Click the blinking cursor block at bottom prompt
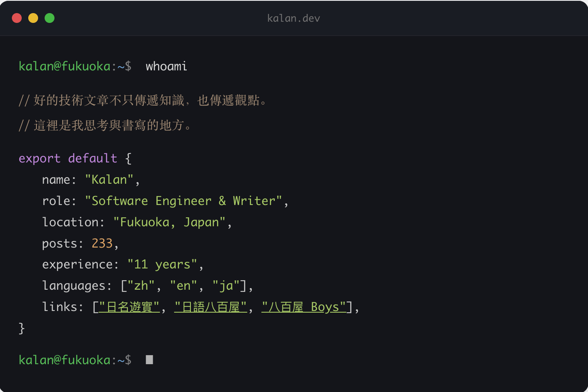The image size is (588, 392). [x=149, y=360]
